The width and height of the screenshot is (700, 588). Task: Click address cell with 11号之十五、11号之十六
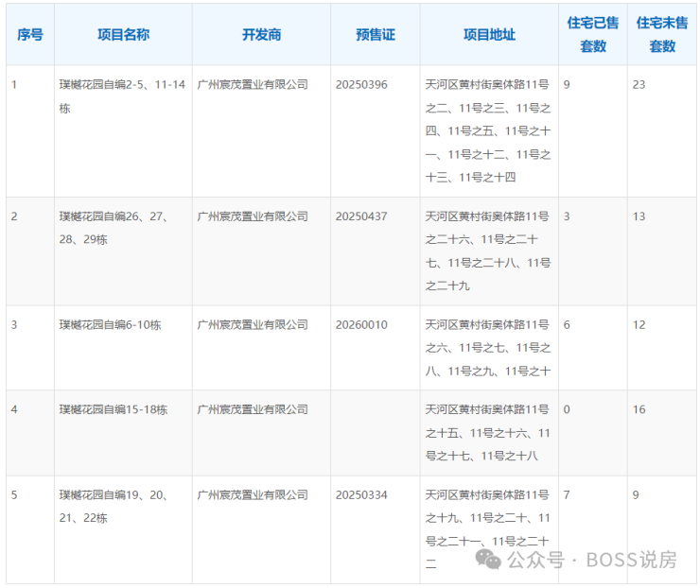click(x=488, y=433)
